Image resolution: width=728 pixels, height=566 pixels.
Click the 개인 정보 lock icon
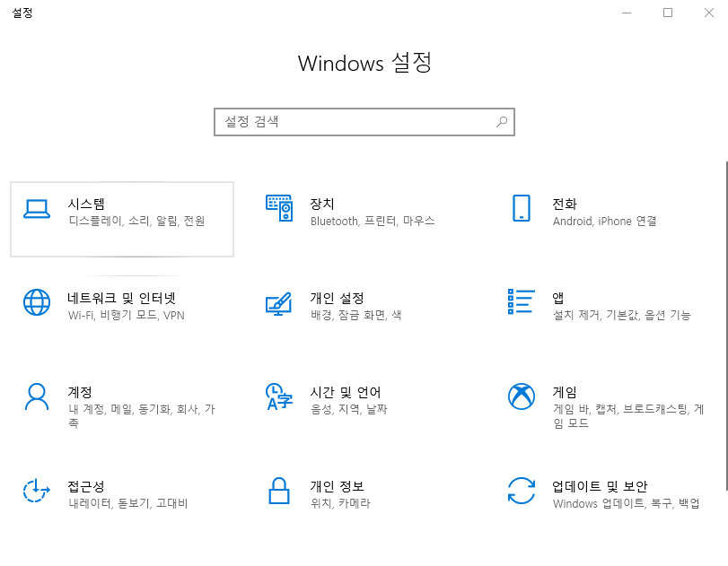click(279, 491)
